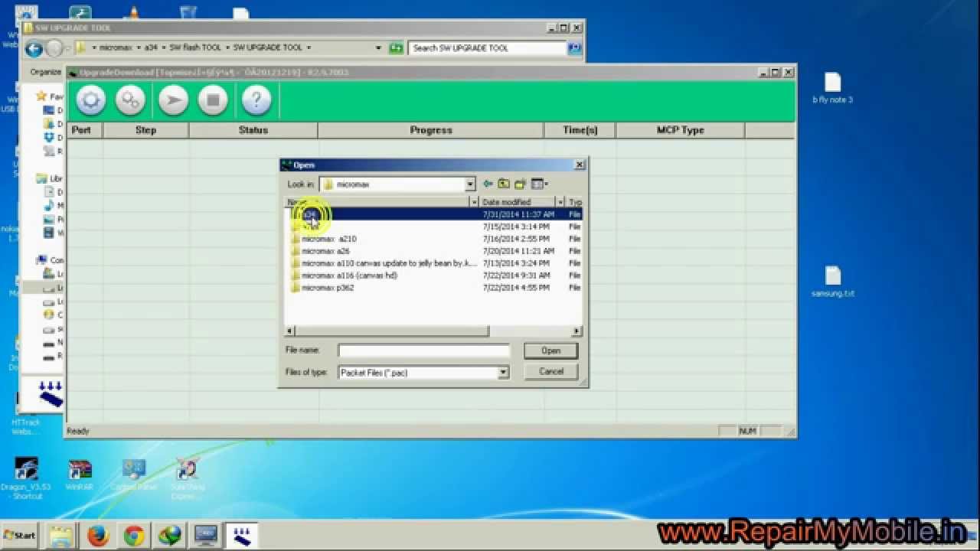Click Explorer window Forward button

tap(54, 49)
